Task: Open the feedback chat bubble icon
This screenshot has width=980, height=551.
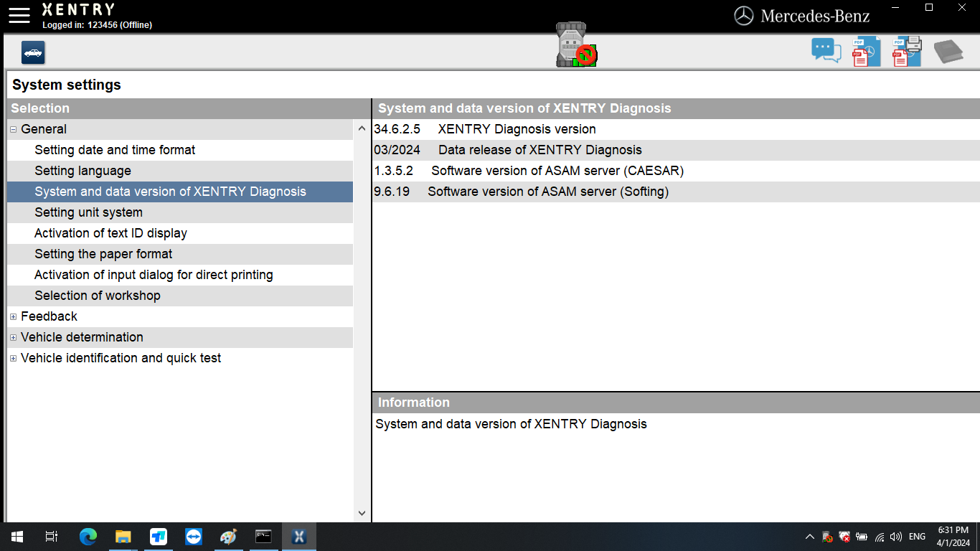Action: pyautogui.click(x=825, y=50)
